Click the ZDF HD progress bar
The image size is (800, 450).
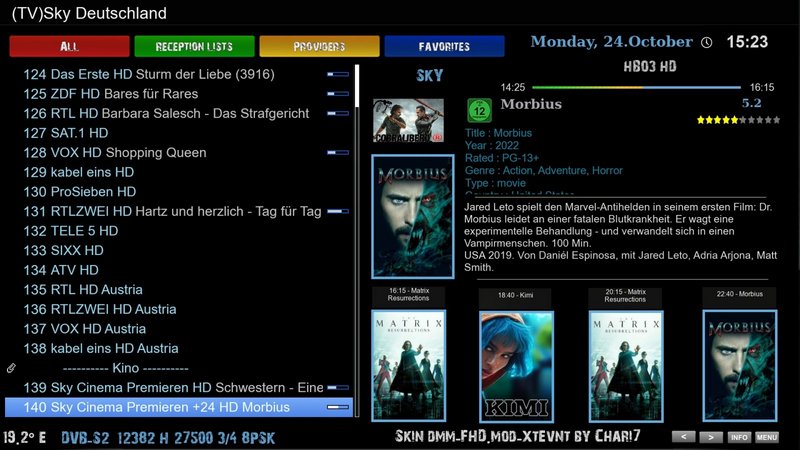coord(338,94)
